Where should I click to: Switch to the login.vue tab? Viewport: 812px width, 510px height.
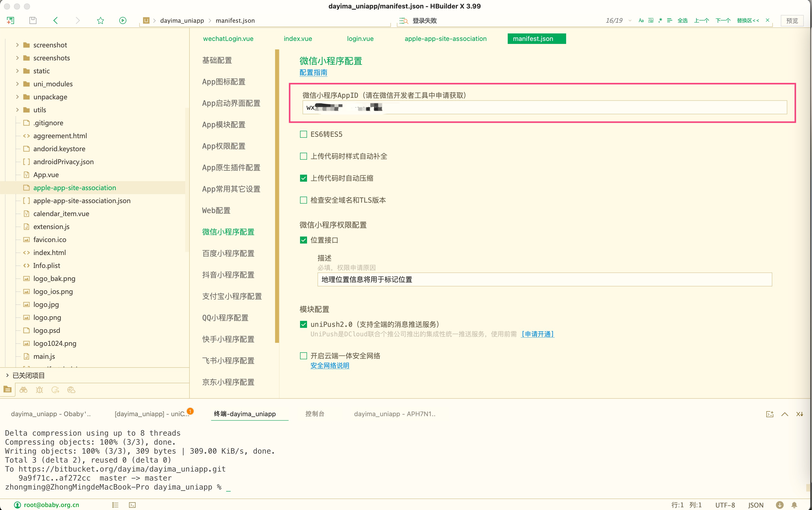click(360, 38)
